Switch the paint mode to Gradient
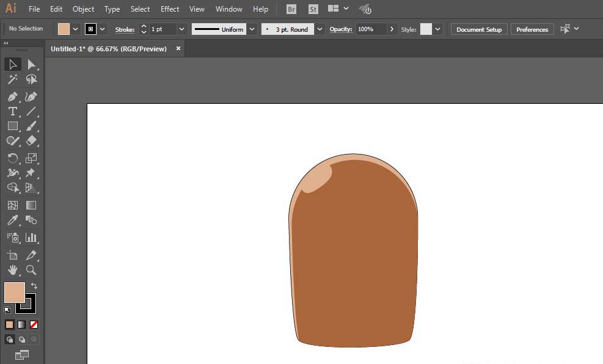 point(21,324)
